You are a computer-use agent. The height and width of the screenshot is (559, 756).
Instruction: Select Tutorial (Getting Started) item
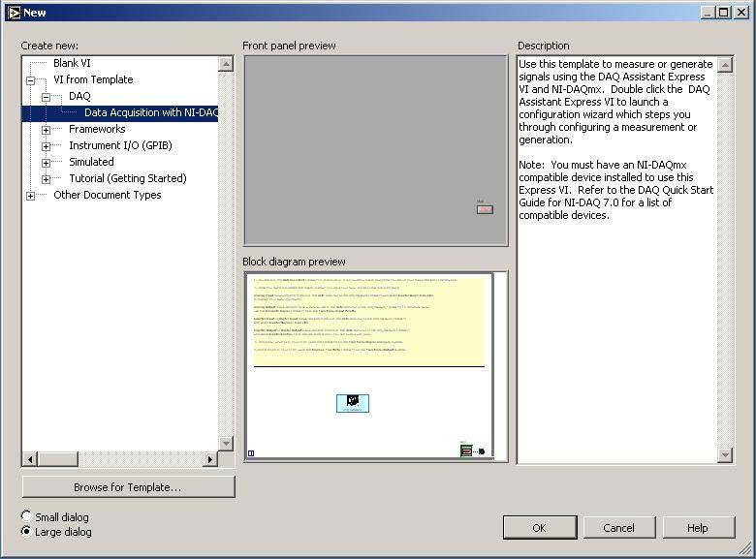tap(128, 178)
